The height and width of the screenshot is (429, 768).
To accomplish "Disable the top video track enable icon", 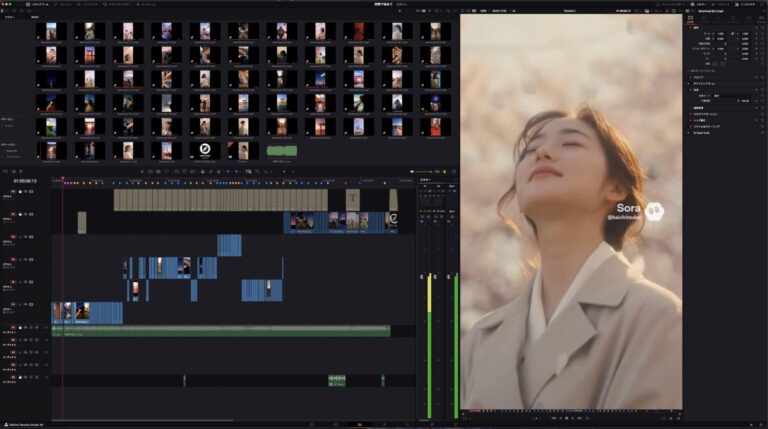I will click(31, 191).
